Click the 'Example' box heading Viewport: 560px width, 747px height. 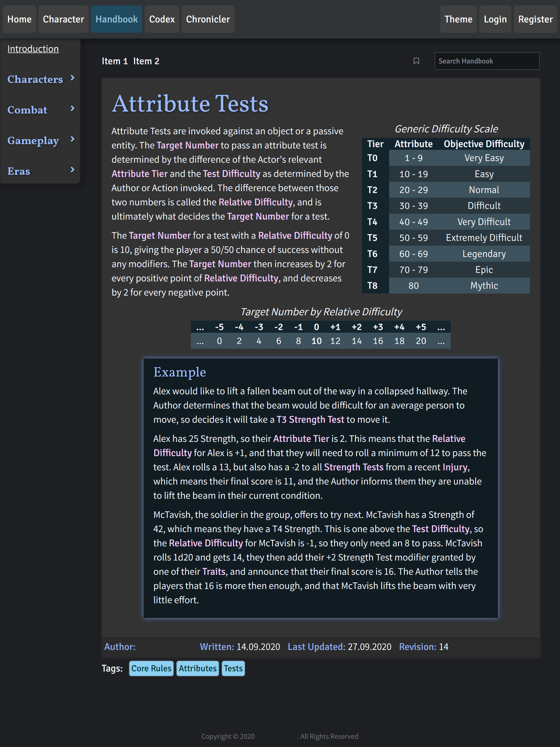coord(180,372)
